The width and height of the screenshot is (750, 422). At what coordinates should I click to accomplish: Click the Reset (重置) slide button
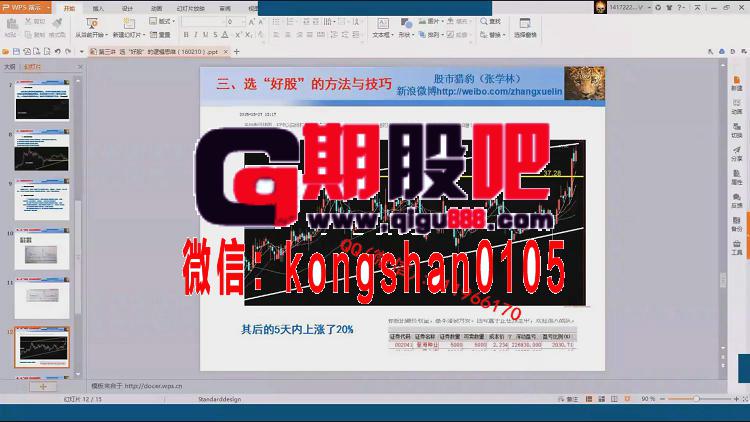point(160,34)
